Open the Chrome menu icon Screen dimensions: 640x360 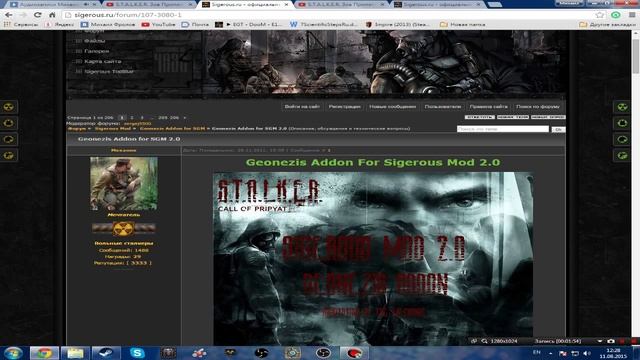632,15
